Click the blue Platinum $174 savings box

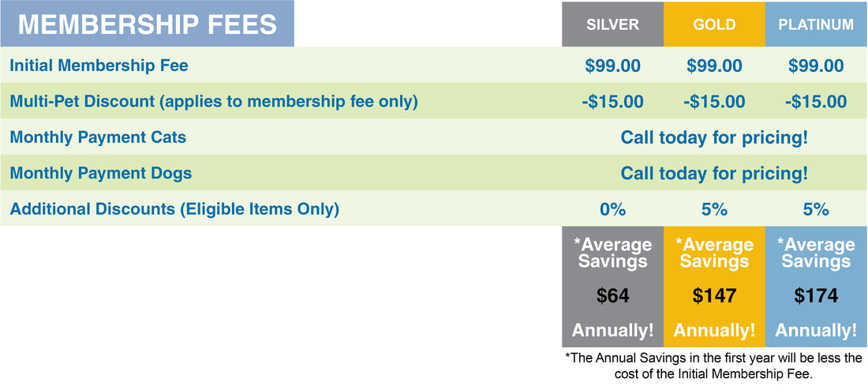click(x=816, y=287)
